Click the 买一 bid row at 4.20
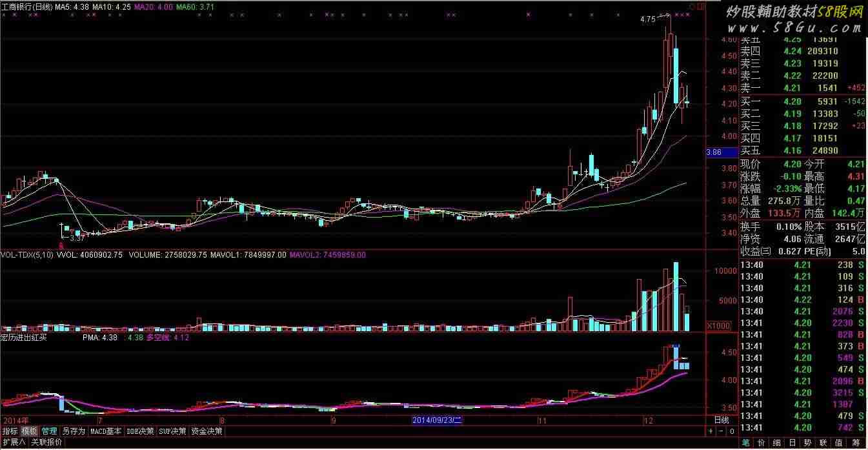868x450 pixels. 803,101
